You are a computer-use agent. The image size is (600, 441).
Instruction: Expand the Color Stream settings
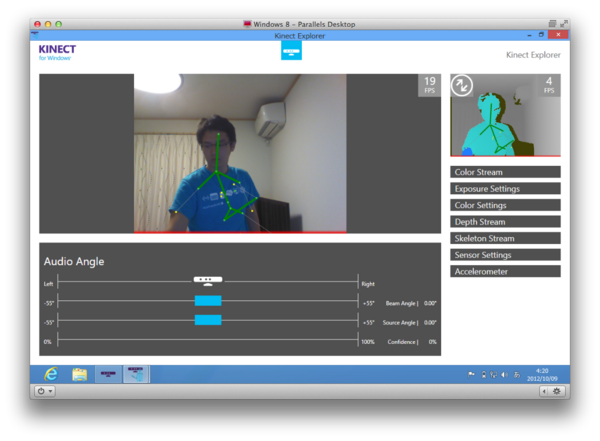tap(505, 172)
